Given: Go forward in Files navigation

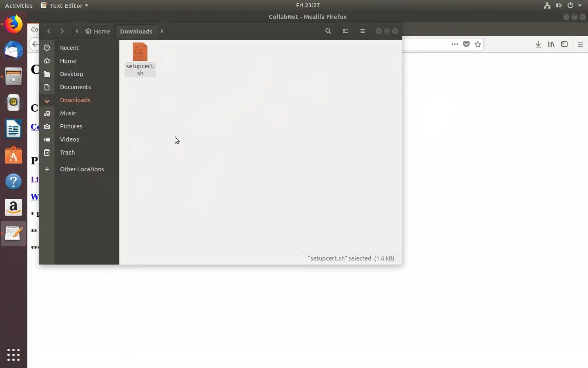Looking at the screenshot, I should 62,31.
